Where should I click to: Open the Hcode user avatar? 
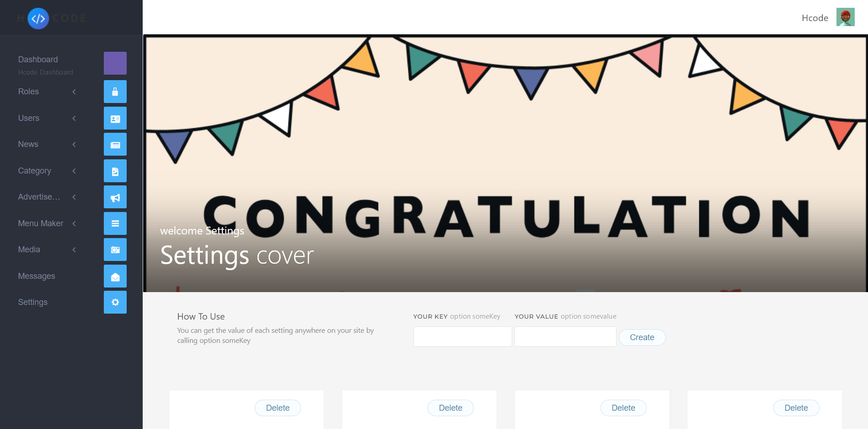(845, 17)
